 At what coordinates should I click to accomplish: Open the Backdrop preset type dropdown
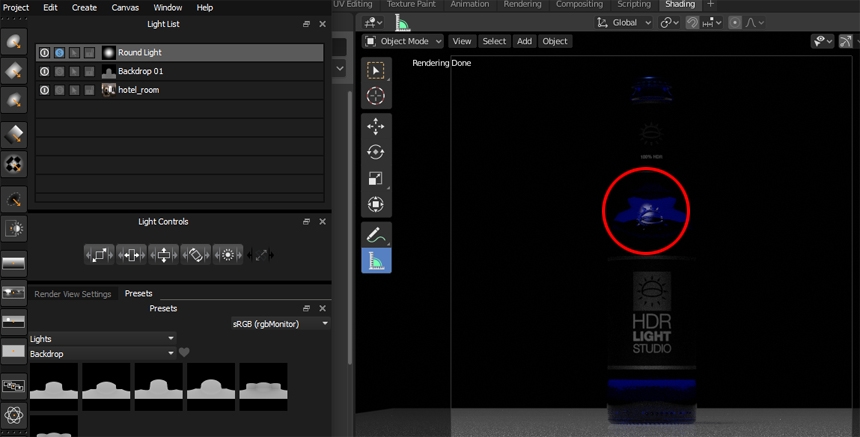click(102, 354)
